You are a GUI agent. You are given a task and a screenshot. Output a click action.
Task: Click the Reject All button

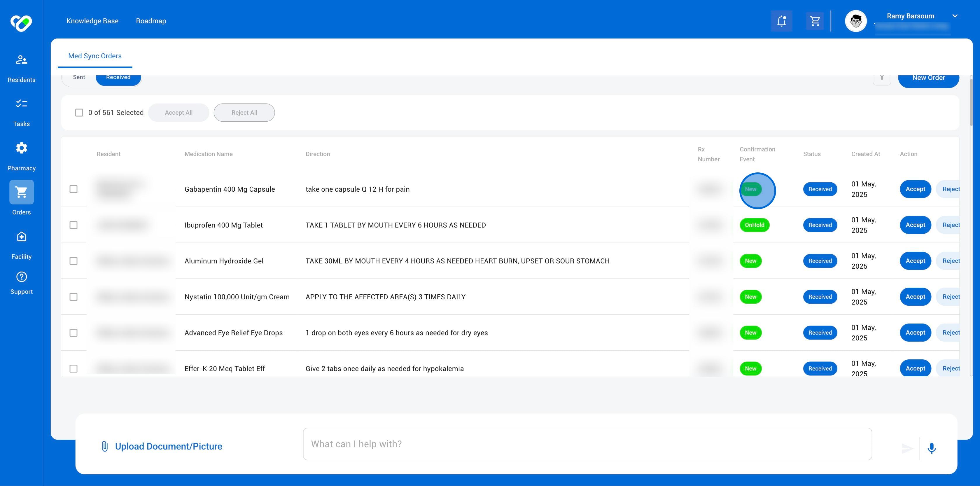pyautogui.click(x=244, y=113)
